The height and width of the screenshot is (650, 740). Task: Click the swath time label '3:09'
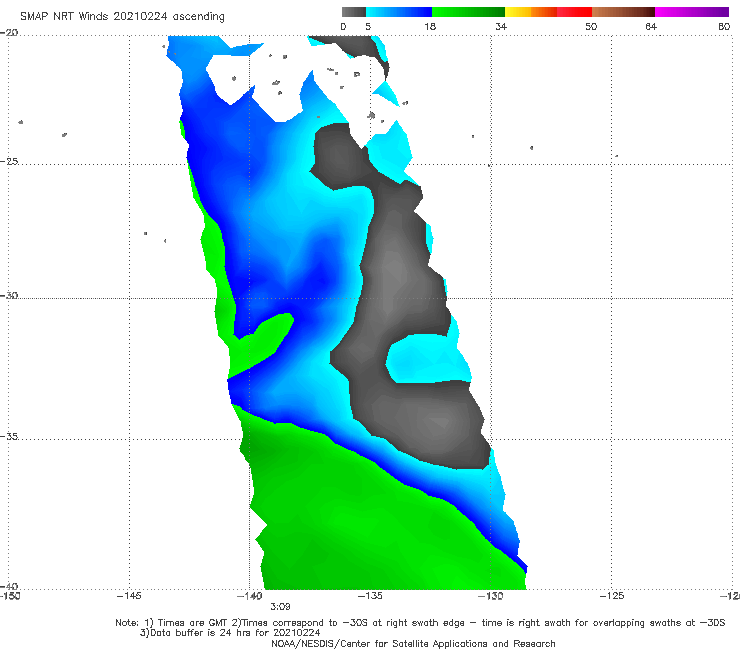280,607
